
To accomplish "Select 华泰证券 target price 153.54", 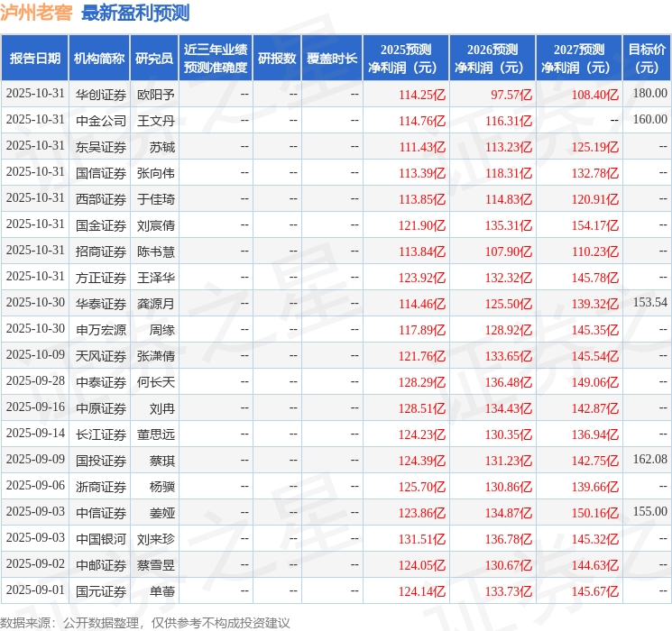I will point(650,303).
